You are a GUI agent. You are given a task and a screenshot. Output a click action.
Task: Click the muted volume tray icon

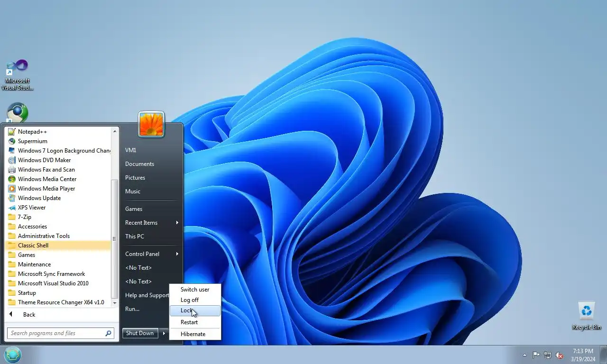point(559,355)
